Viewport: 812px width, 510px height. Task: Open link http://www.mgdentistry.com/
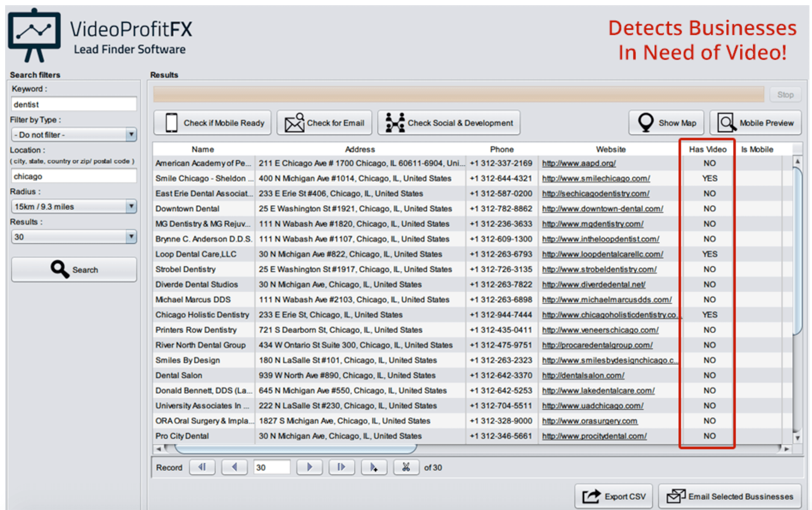click(x=593, y=224)
